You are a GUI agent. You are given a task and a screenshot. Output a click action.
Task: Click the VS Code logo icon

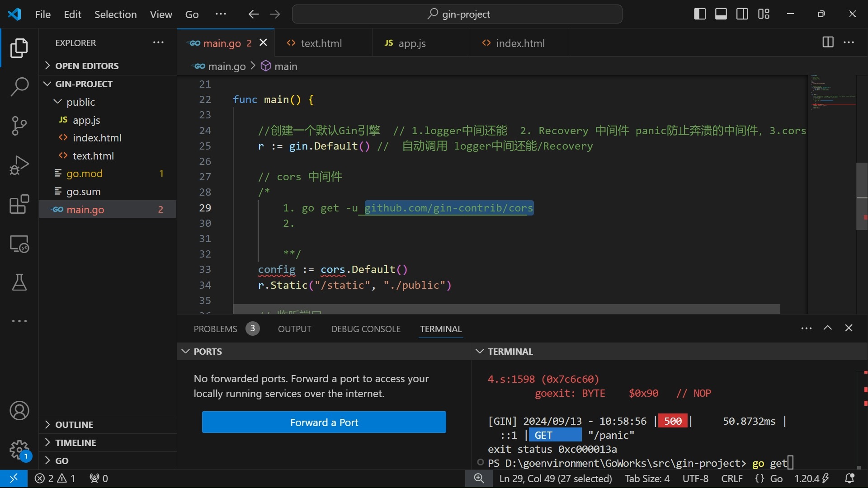click(14, 14)
